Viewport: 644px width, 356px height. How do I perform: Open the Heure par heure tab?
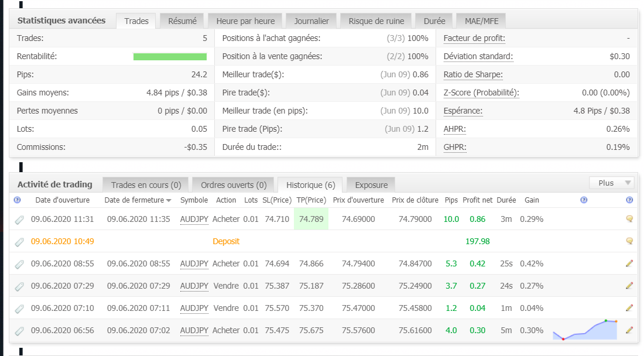click(246, 21)
